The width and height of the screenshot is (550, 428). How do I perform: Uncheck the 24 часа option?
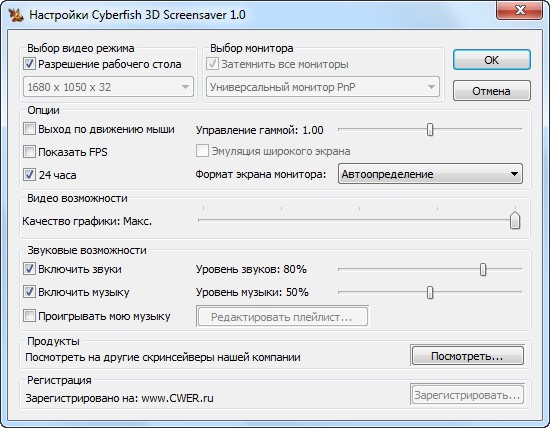click(29, 175)
